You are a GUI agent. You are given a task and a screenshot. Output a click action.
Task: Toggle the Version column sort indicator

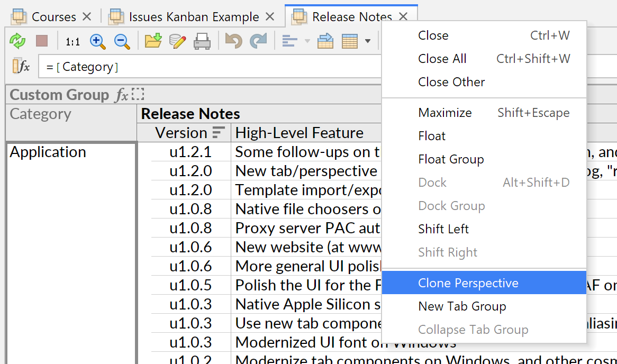pyautogui.click(x=219, y=132)
